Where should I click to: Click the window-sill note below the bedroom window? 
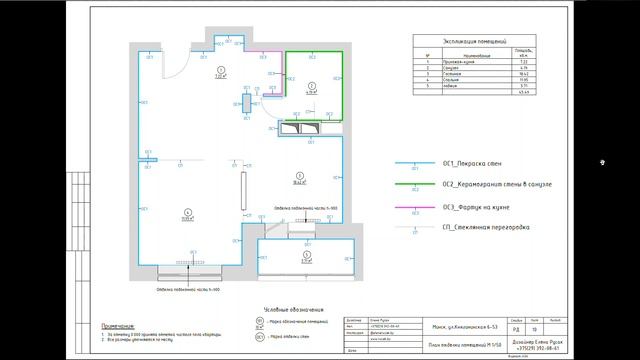188,289
